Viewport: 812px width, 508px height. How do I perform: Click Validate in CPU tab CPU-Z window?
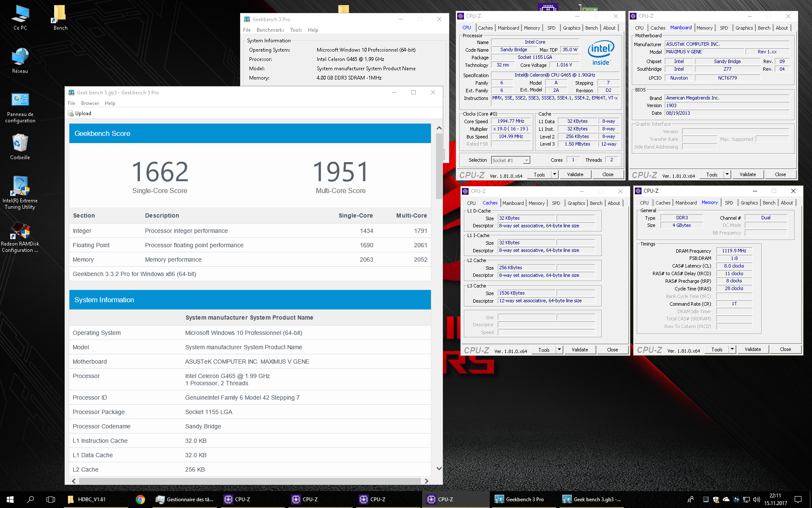click(575, 174)
